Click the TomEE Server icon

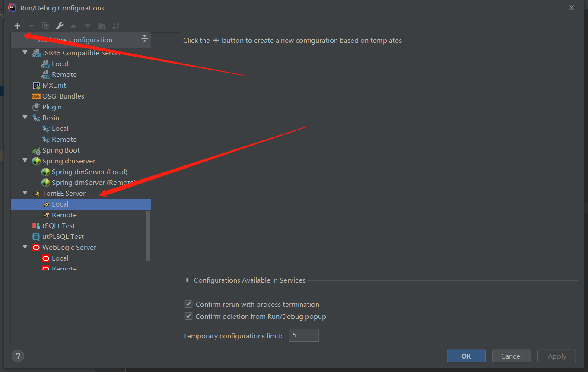pyautogui.click(x=36, y=194)
